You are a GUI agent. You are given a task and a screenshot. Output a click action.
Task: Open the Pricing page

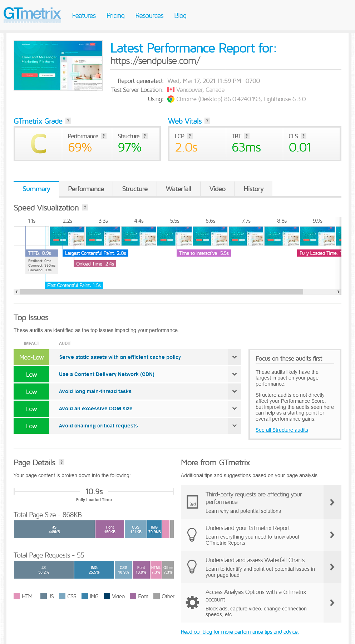115,16
